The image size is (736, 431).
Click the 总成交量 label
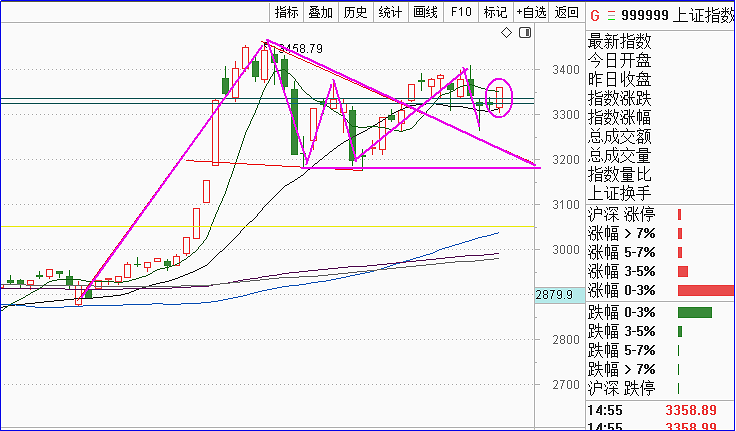coord(620,155)
